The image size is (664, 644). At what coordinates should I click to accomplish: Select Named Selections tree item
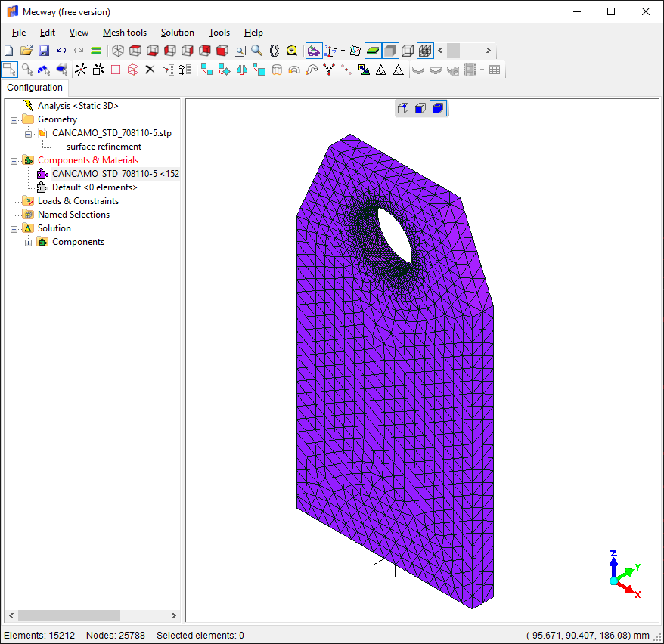[x=73, y=215]
